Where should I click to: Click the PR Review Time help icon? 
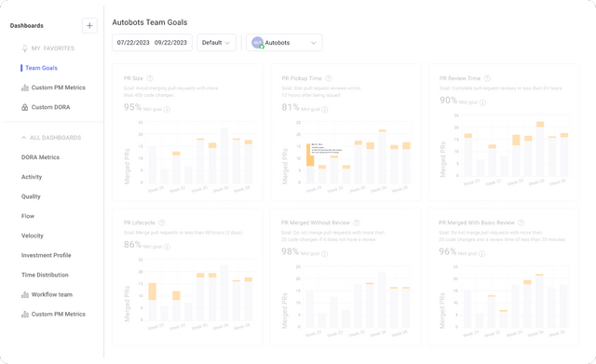(487, 78)
